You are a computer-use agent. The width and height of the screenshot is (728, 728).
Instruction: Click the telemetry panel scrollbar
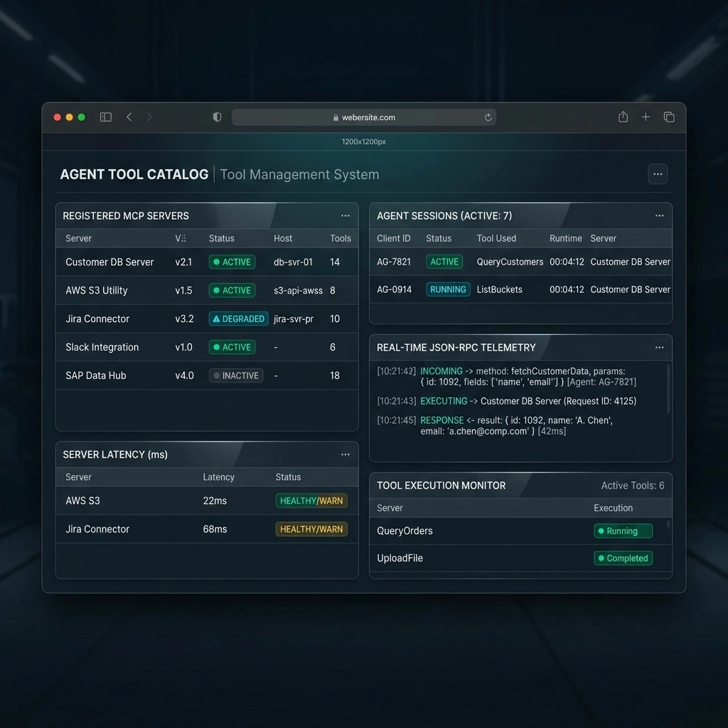[668, 389]
